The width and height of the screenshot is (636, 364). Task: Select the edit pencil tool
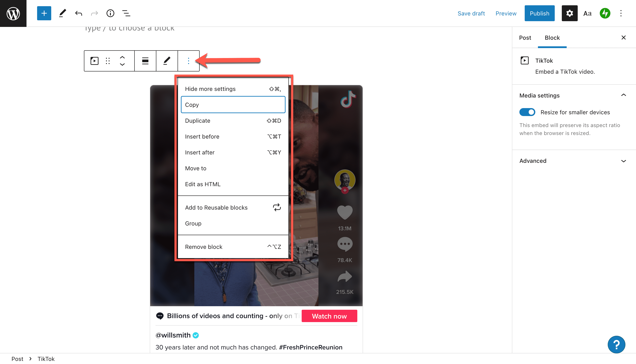point(166,61)
